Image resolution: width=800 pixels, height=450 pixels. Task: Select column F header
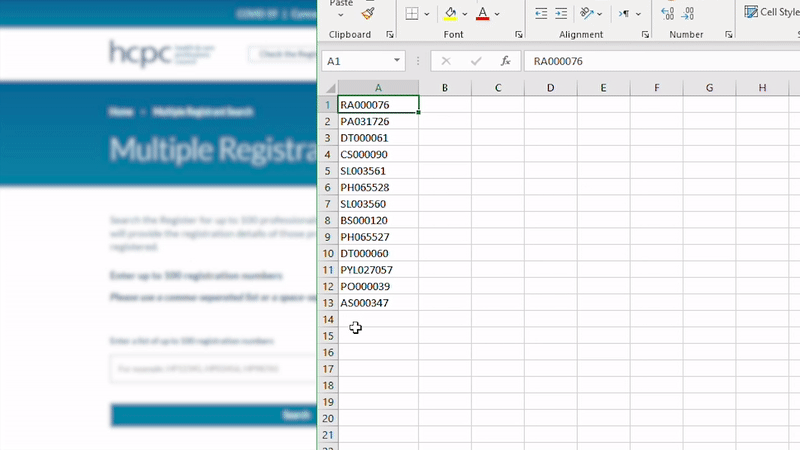(657, 88)
